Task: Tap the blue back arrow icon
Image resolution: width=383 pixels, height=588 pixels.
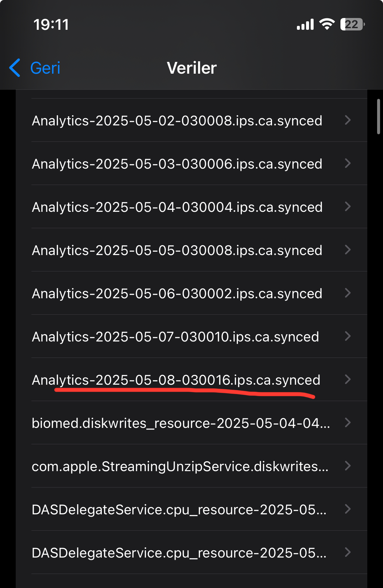Action: (15, 68)
